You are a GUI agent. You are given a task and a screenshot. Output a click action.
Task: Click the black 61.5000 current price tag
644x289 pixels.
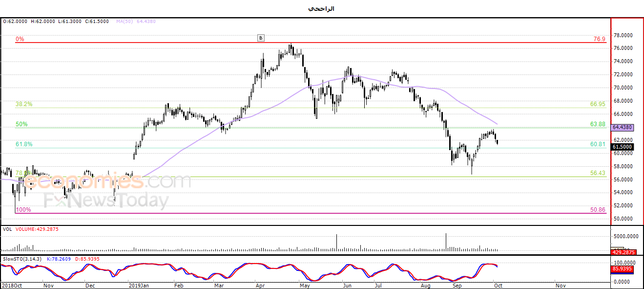[x=623, y=147]
